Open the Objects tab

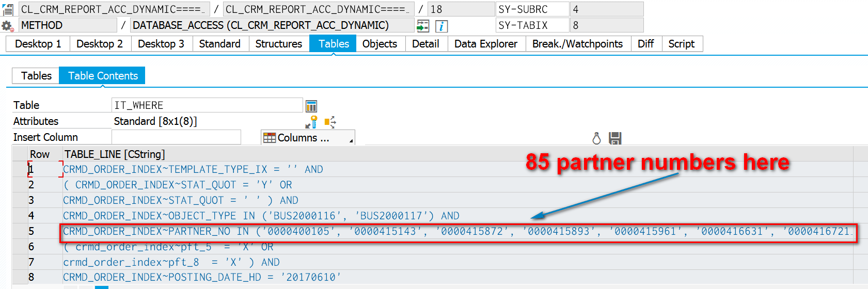(380, 44)
